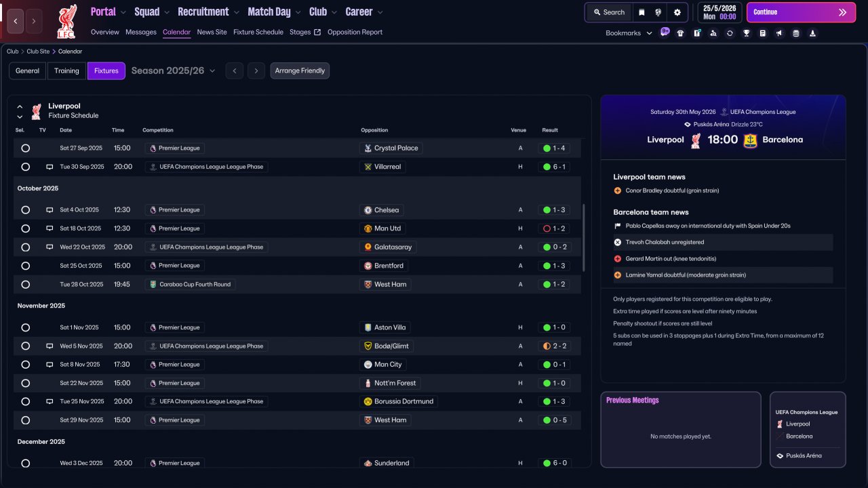Click the fixture list vertical scrollbar
The width and height of the screenshot is (868, 488).
pos(583,238)
